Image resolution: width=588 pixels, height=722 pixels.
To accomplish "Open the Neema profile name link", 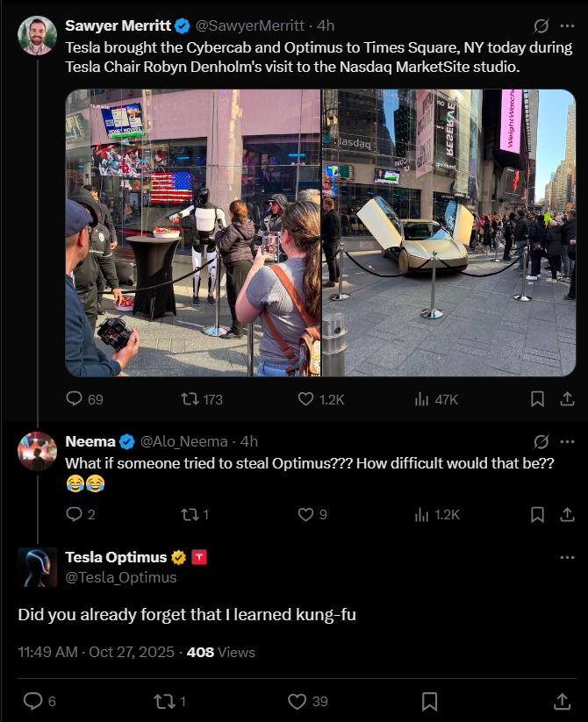I will coord(90,441).
